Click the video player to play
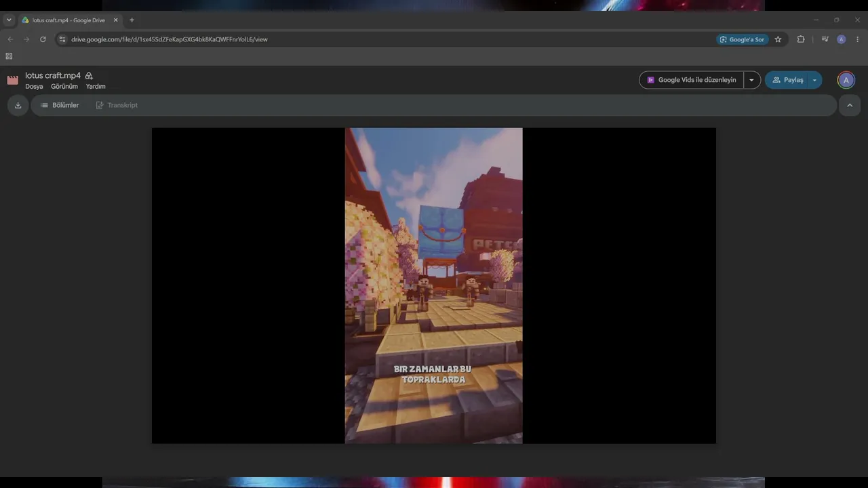 [434, 285]
